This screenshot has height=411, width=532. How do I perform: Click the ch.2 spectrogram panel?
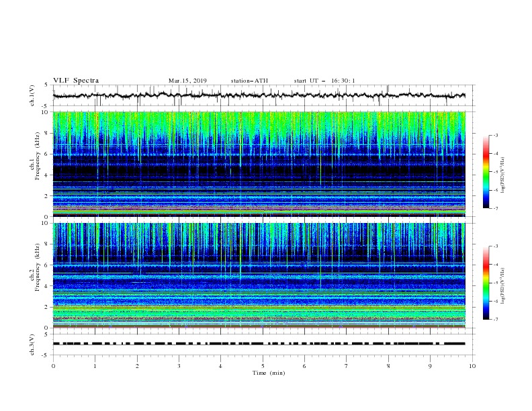(x=259, y=275)
